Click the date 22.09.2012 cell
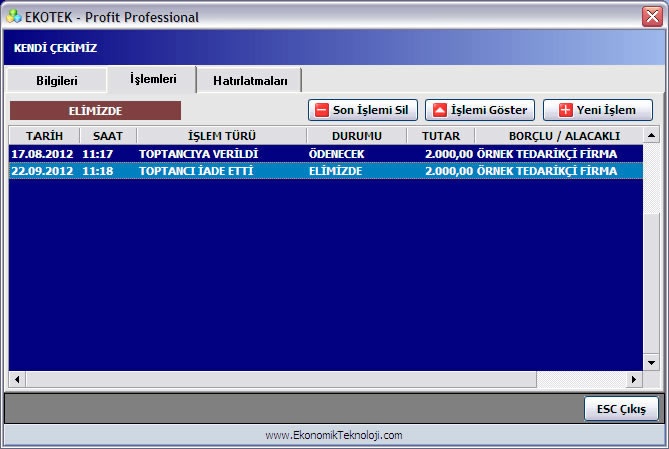 click(x=42, y=171)
